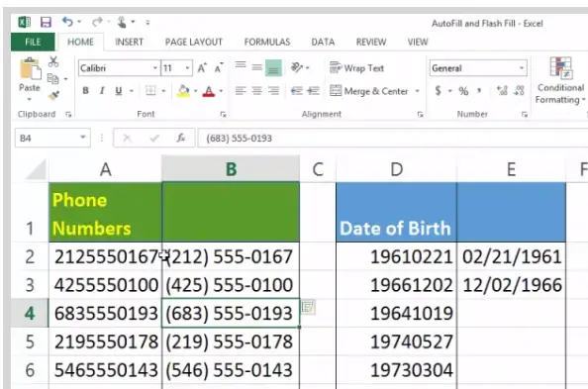
Task: Click Increase Indent icon
Action: [x=313, y=91]
